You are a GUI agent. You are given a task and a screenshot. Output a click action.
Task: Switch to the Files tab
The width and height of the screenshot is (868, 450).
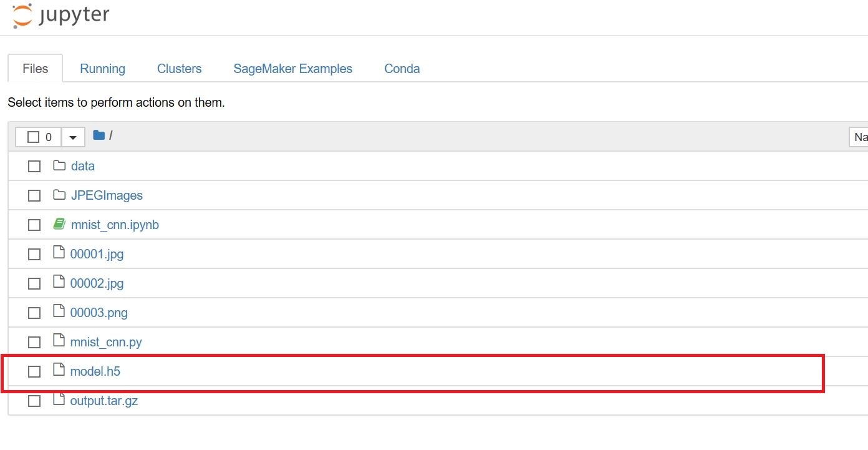(35, 69)
